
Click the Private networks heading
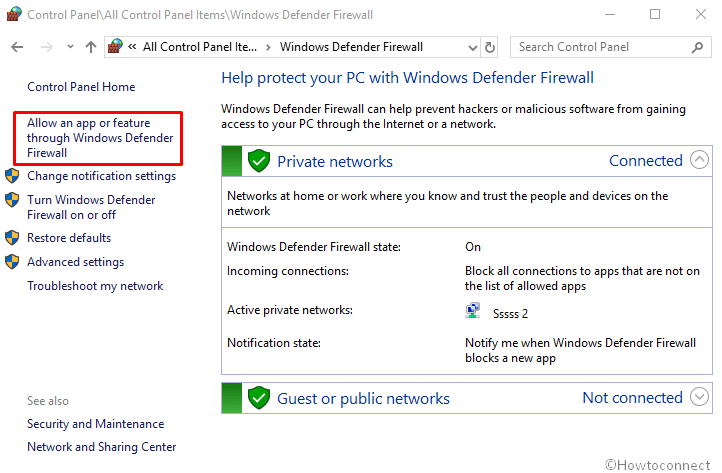tap(335, 162)
